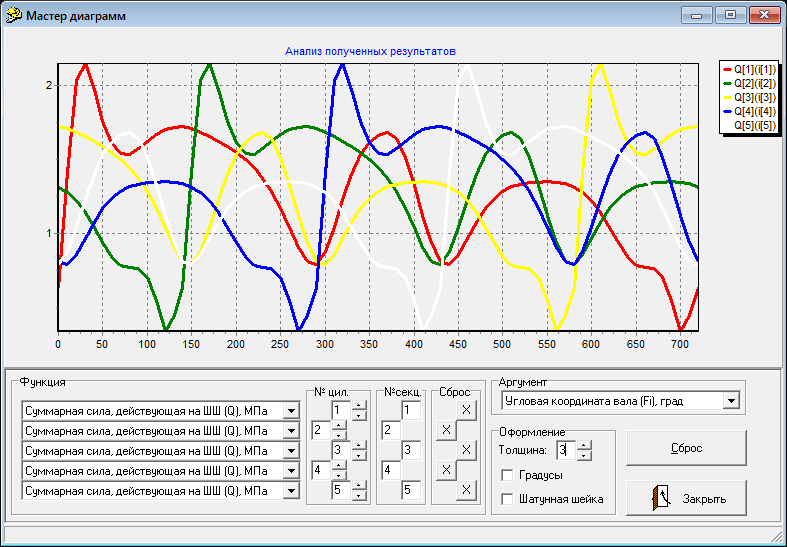Decrease the Толщина line thickness value

584,456
